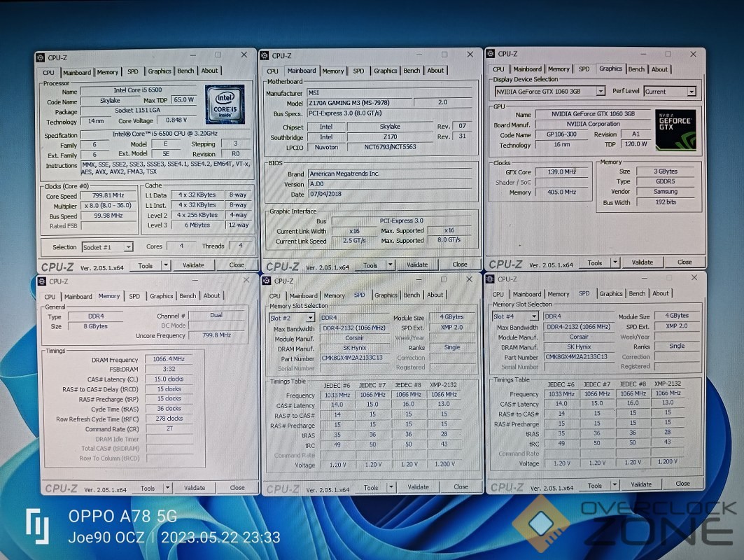The height and width of the screenshot is (560, 744).
Task: Click the CPU-Z title icon in the Mainboard window
Action: [265, 55]
